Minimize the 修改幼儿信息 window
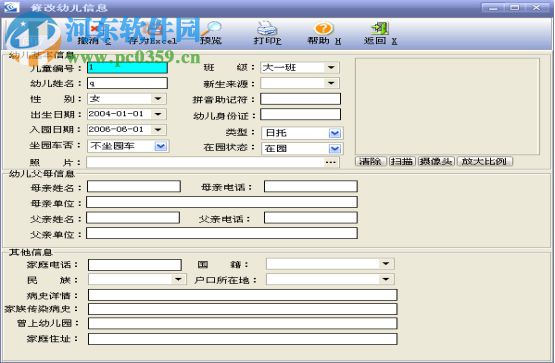 (x=493, y=7)
